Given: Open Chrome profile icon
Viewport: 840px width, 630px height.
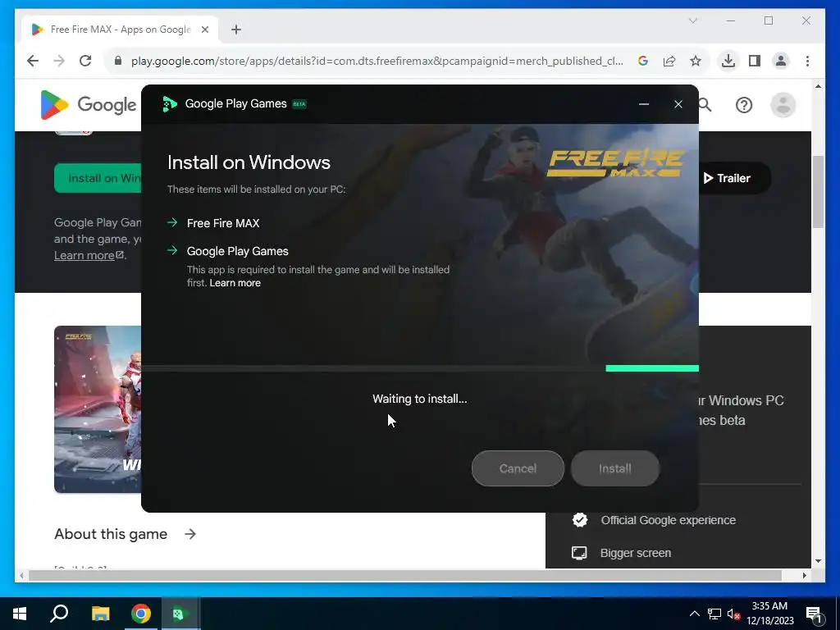Looking at the screenshot, I should tap(781, 61).
